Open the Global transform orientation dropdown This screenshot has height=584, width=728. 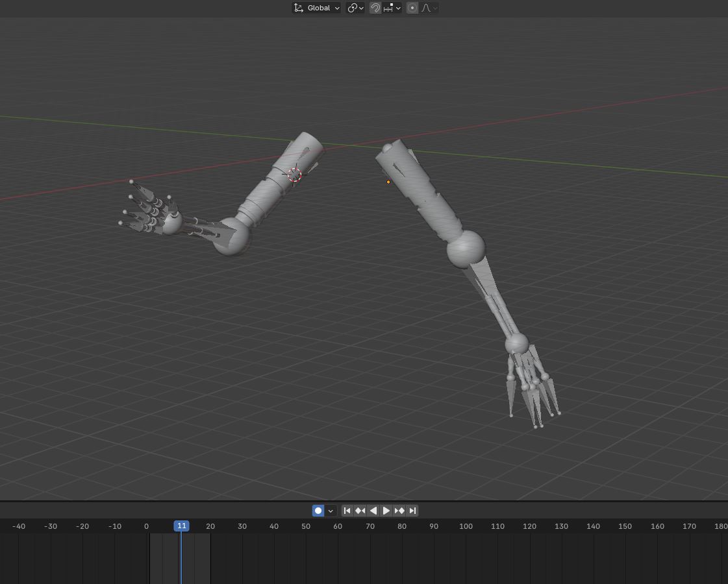(317, 8)
